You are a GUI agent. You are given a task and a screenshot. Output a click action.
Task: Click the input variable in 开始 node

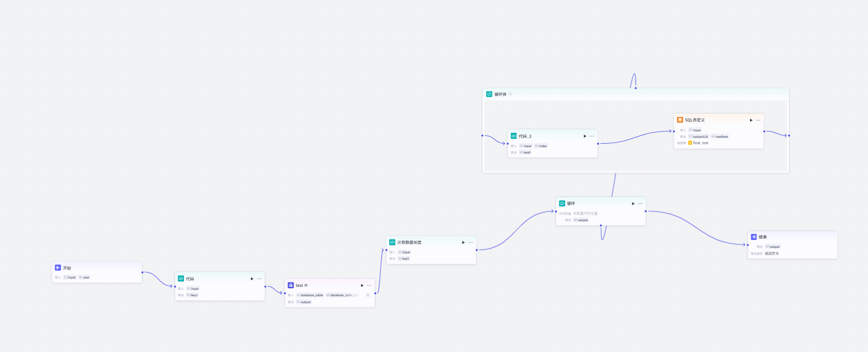tap(70, 277)
